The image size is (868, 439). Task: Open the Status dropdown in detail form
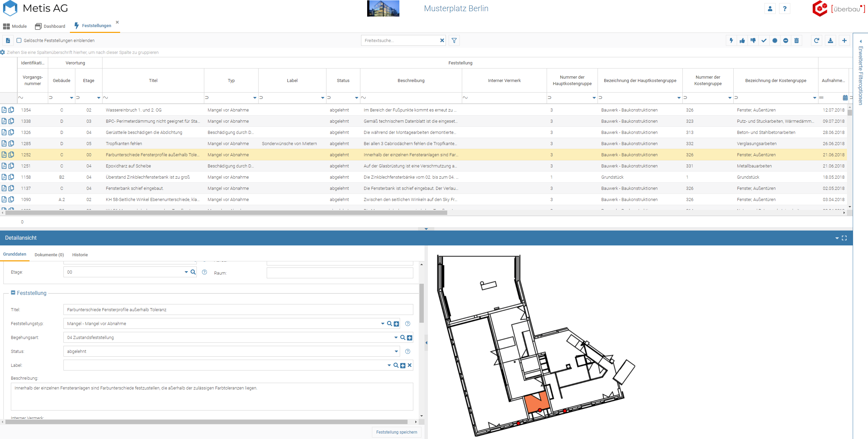396,352
